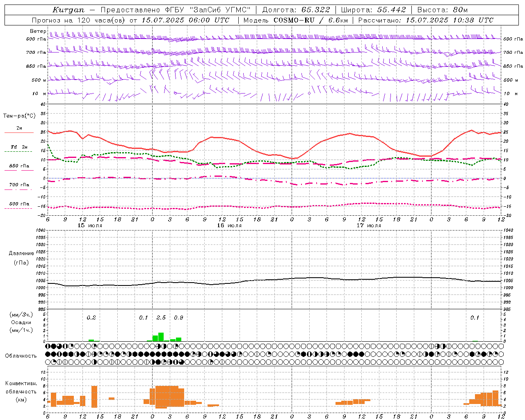Click "Рассчитано: 15.07.2025 10:38 UTC" timestamp

pos(426,20)
